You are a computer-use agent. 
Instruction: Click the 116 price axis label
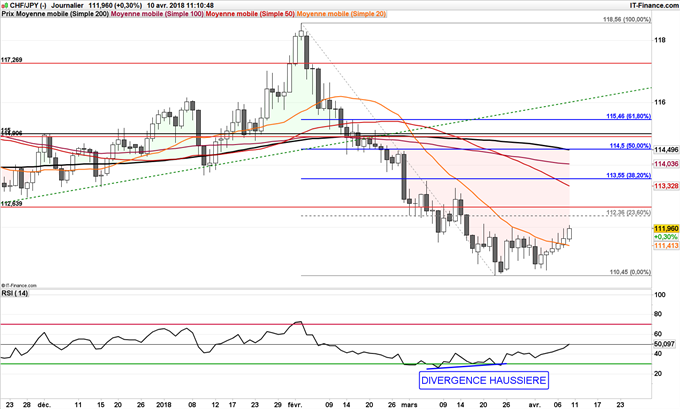(660, 102)
